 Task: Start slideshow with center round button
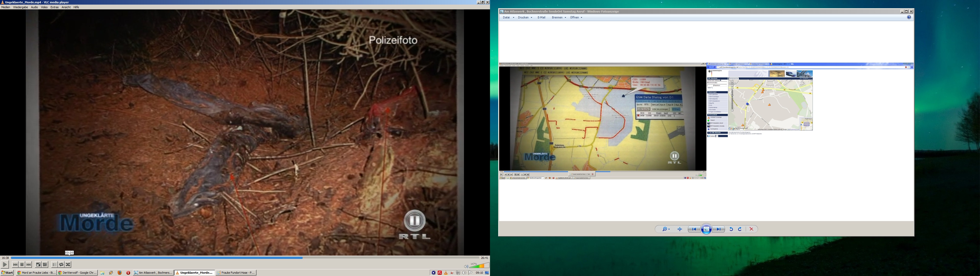(706, 229)
